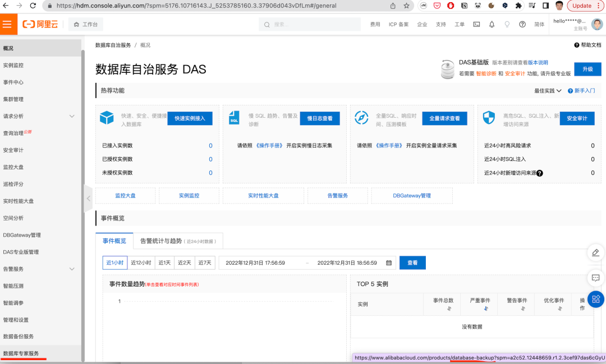The image size is (606, 364).
Task: Click the lightbulb tips icon
Action: 507,24
